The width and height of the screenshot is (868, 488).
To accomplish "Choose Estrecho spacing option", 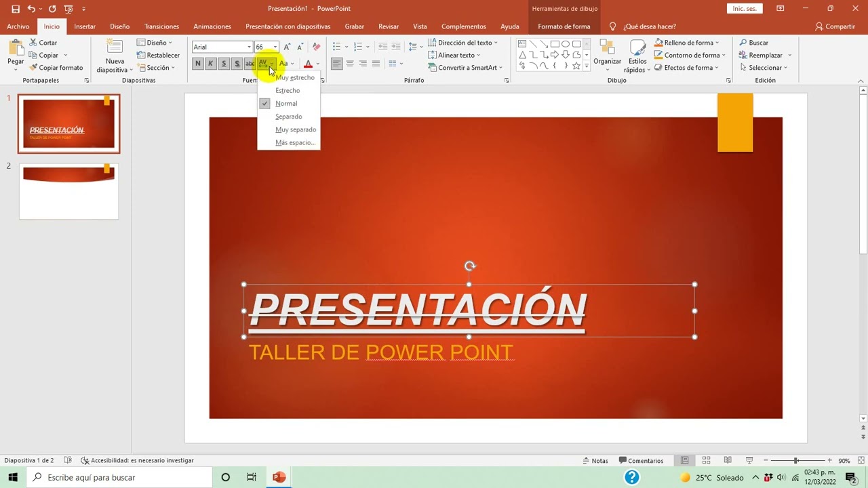I will click(288, 90).
